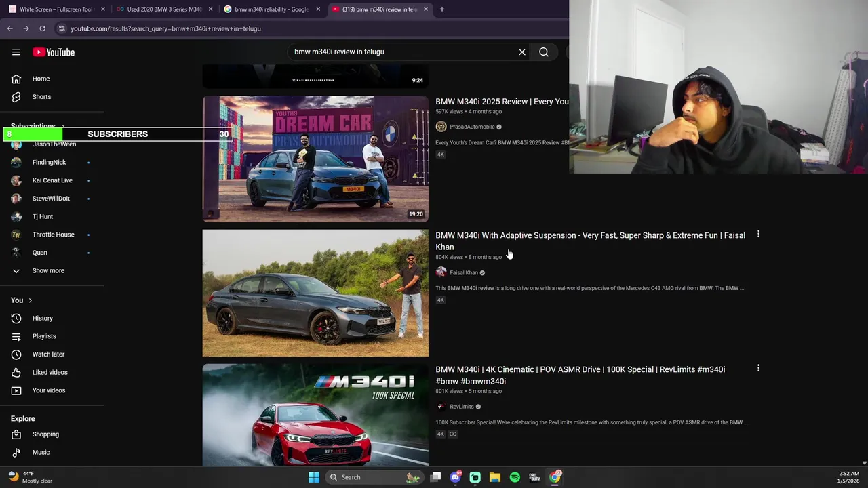
Task: Reload the page in browser
Action: point(42,28)
